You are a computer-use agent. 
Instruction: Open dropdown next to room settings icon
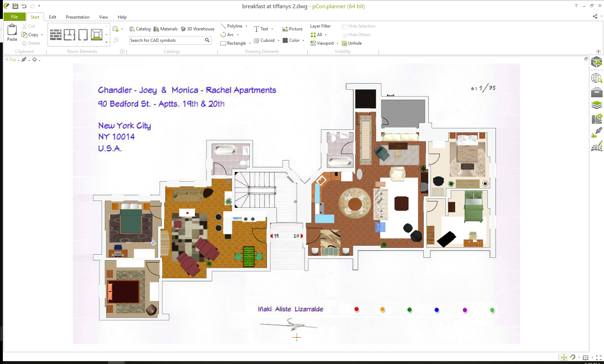click(x=122, y=29)
